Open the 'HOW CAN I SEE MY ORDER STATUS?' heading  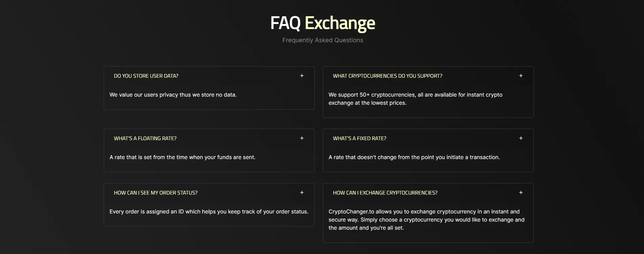(x=156, y=193)
